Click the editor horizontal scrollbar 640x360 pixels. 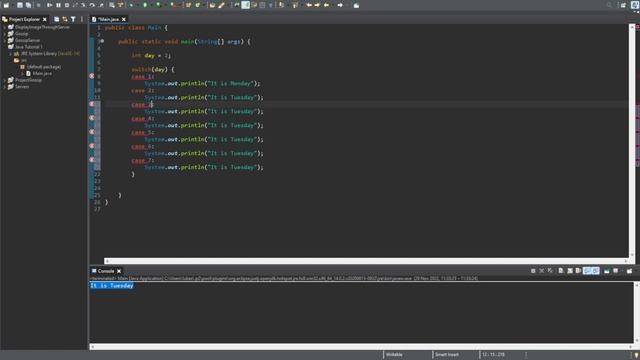pyautogui.click(x=366, y=261)
